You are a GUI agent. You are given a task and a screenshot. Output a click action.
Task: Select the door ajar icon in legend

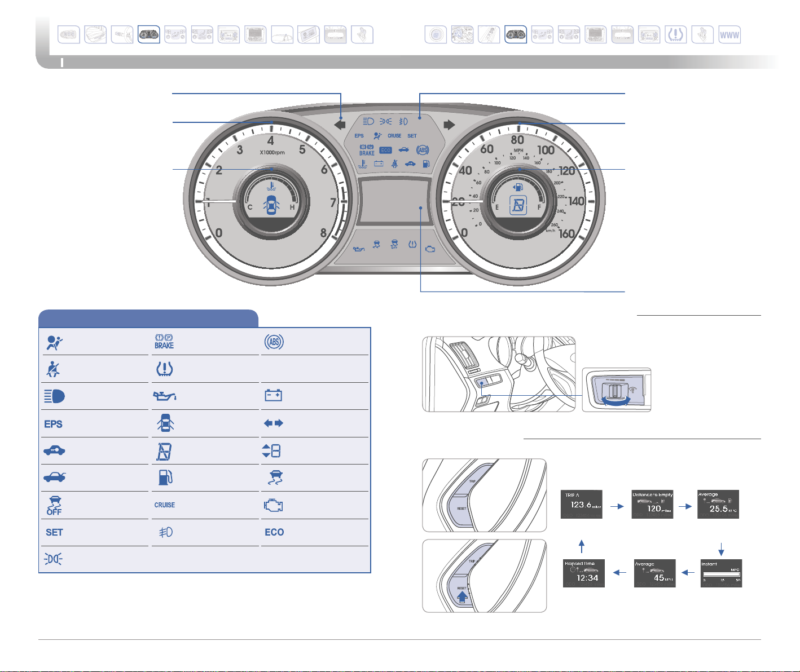point(165,423)
